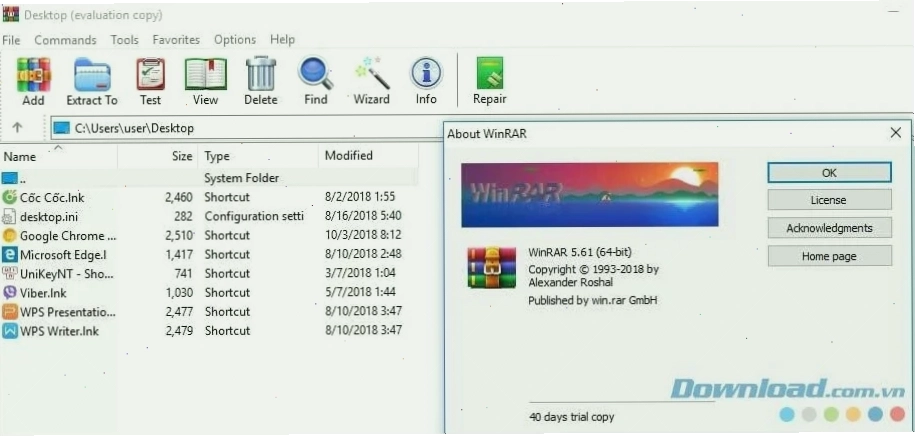Click the date "3/7/2018 1:04"
The width and height of the screenshot is (915, 437).
click(360, 272)
